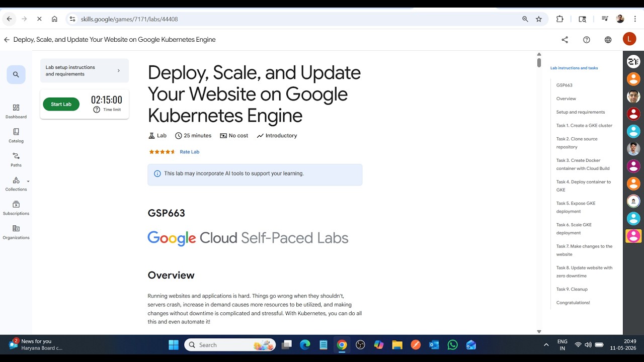Screen dimensions: 644x362
Task: Click the search magnifier in the left sidebar
Action: [x=16, y=74]
